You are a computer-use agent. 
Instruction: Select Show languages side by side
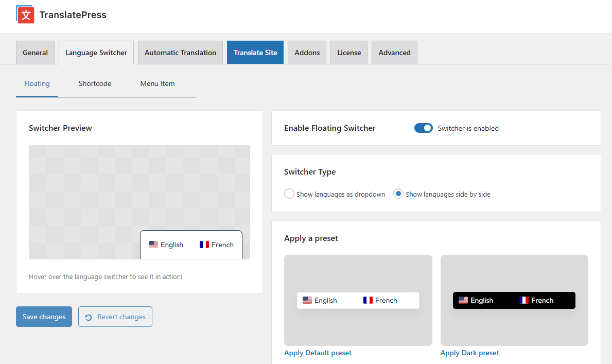point(398,194)
